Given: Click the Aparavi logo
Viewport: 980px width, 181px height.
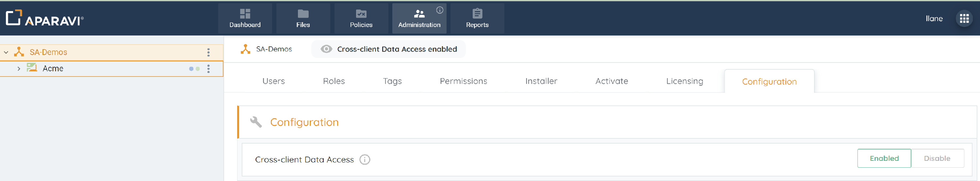Looking at the screenshot, I should coord(44,18).
